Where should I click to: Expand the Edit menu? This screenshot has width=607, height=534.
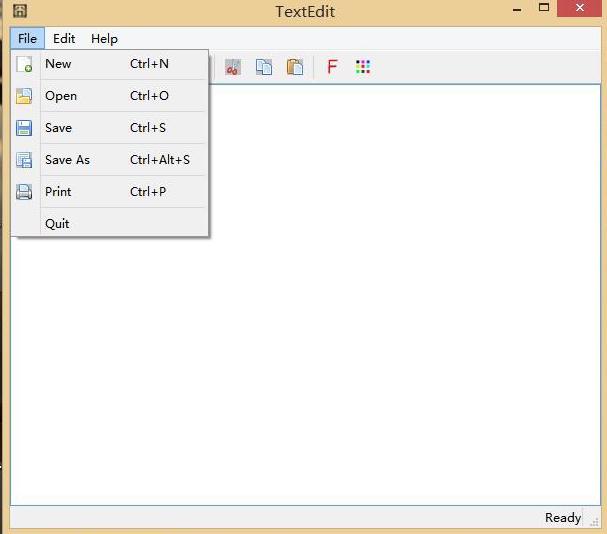[x=64, y=39]
